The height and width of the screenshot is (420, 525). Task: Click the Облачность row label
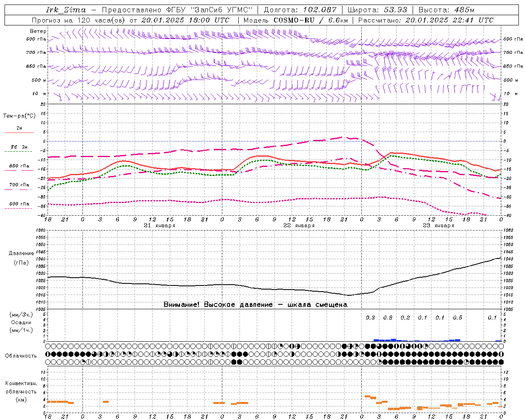(x=21, y=356)
